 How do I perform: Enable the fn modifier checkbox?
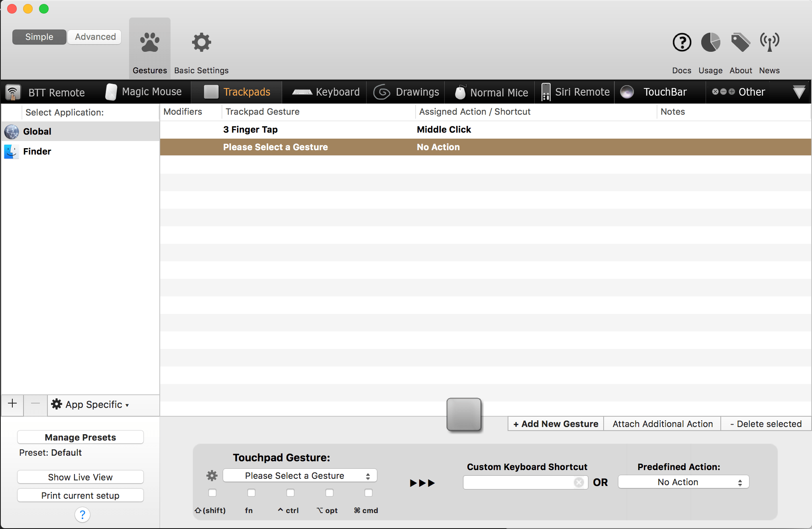click(251, 493)
